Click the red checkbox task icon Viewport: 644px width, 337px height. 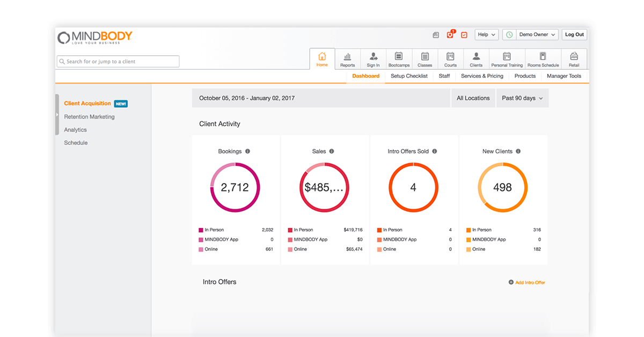pos(464,35)
